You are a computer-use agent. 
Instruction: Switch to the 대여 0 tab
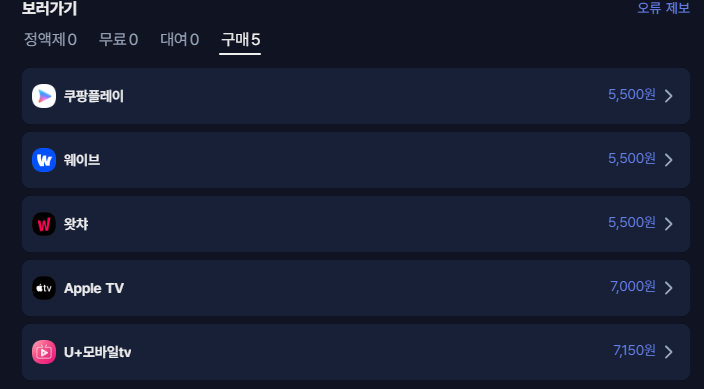point(180,40)
